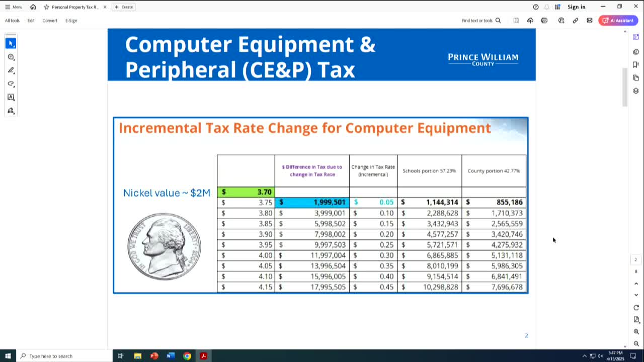Show hidden system tray icons
The width and height of the screenshot is (644, 362).
(x=585, y=356)
